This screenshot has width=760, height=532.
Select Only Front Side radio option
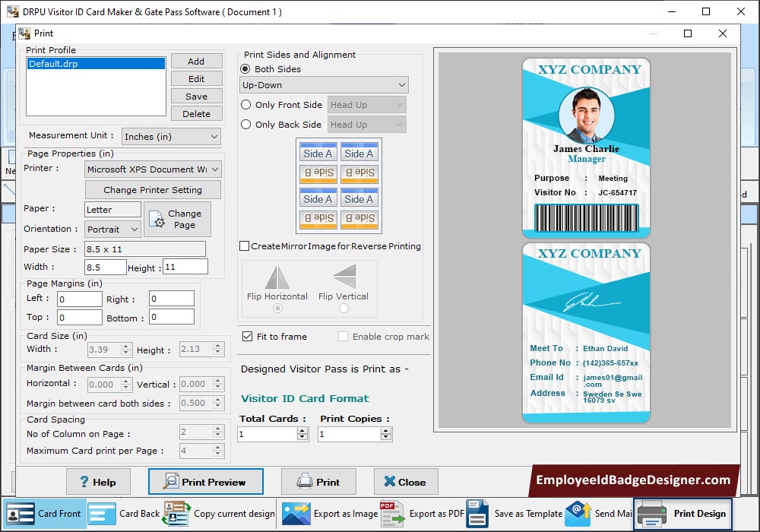(245, 105)
